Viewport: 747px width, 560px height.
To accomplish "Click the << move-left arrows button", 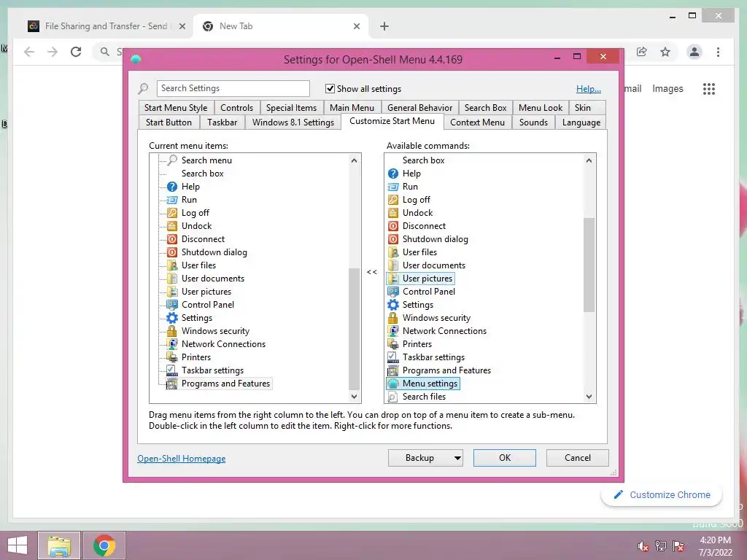I will click(372, 272).
